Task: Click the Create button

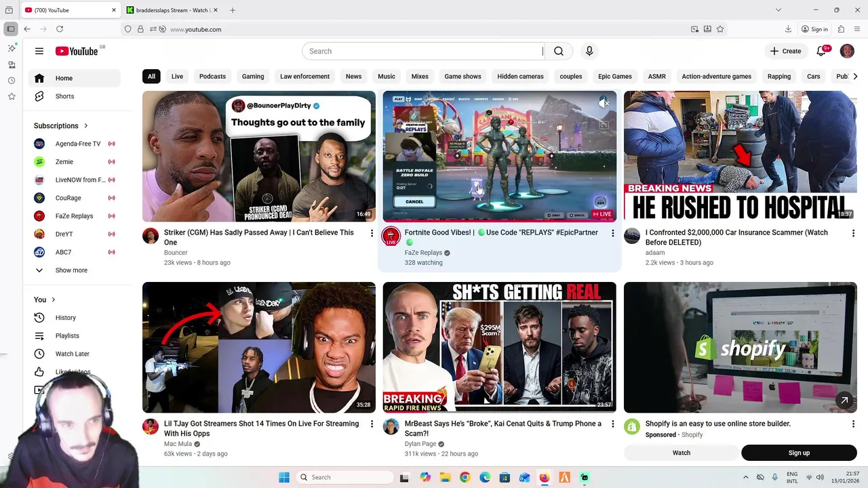Action: pyautogui.click(x=786, y=51)
